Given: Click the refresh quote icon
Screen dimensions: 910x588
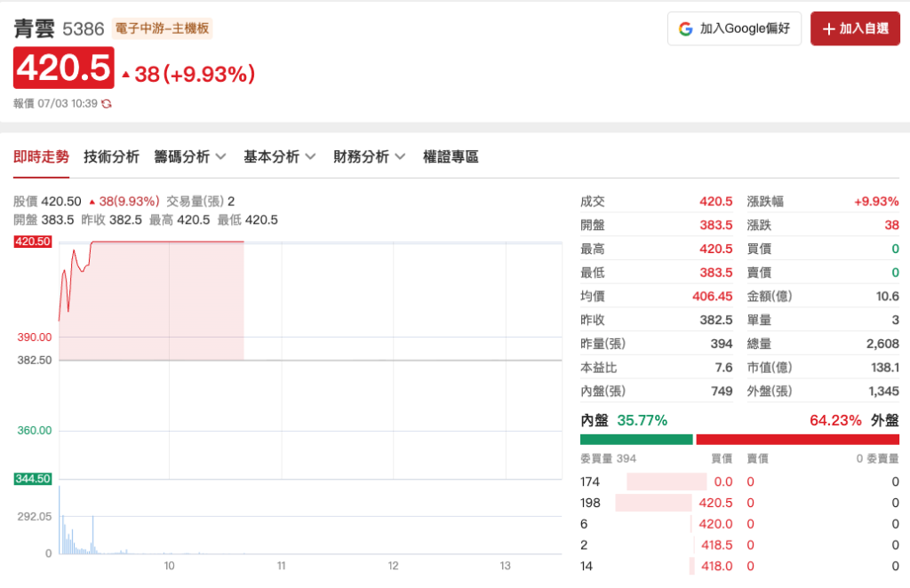Looking at the screenshot, I should pyautogui.click(x=107, y=104).
